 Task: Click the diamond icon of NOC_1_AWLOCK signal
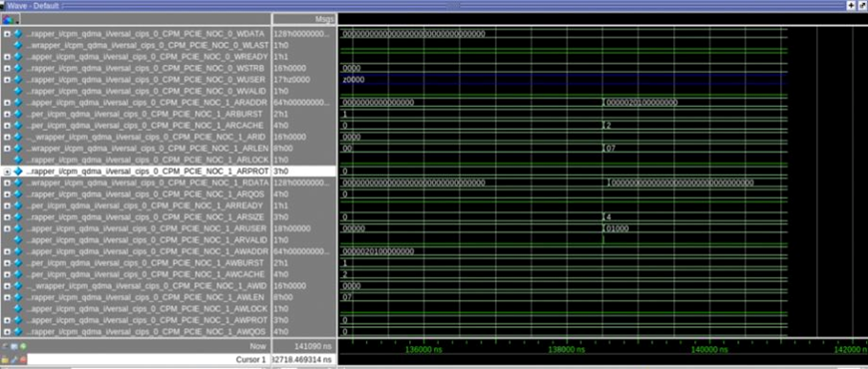coord(18,309)
